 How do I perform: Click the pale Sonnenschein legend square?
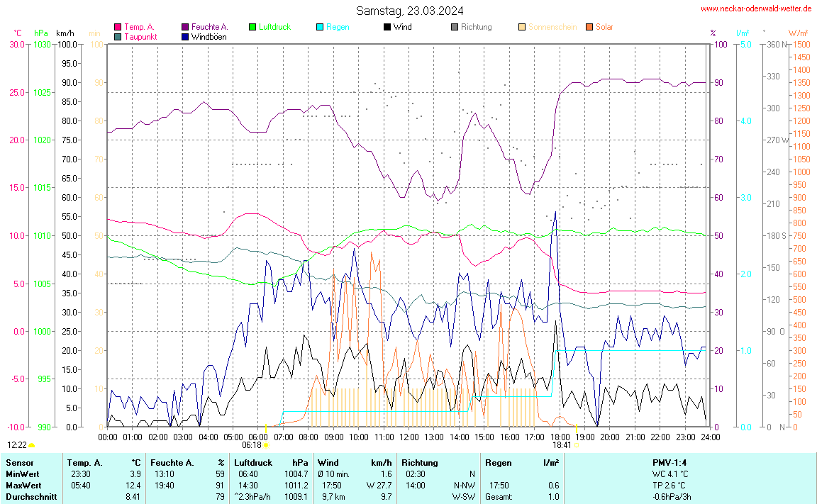(522, 28)
